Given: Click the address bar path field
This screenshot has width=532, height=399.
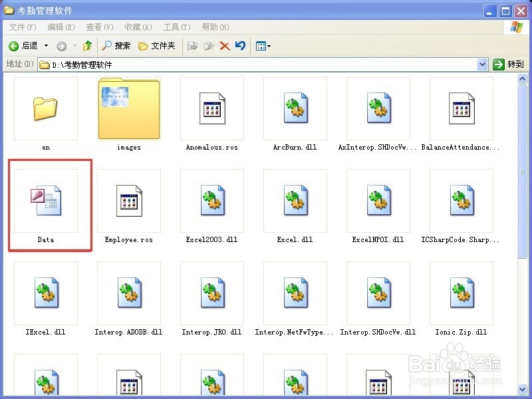Looking at the screenshot, I should coord(257,65).
